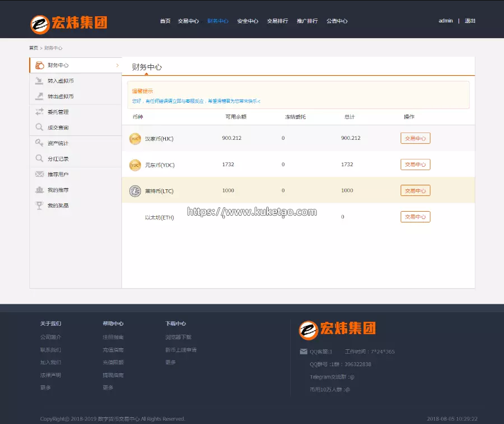Click the 我的奖品 trophy icon
Image resolution: width=504 pixels, height=424 pixels.
[x=39, y=206]
